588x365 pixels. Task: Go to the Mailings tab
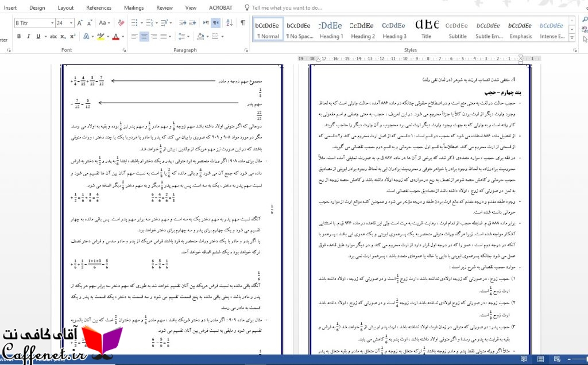[x=134, y=7]
